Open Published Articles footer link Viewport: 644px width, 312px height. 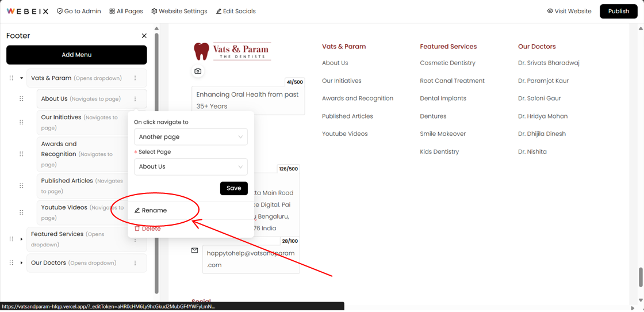347,116
